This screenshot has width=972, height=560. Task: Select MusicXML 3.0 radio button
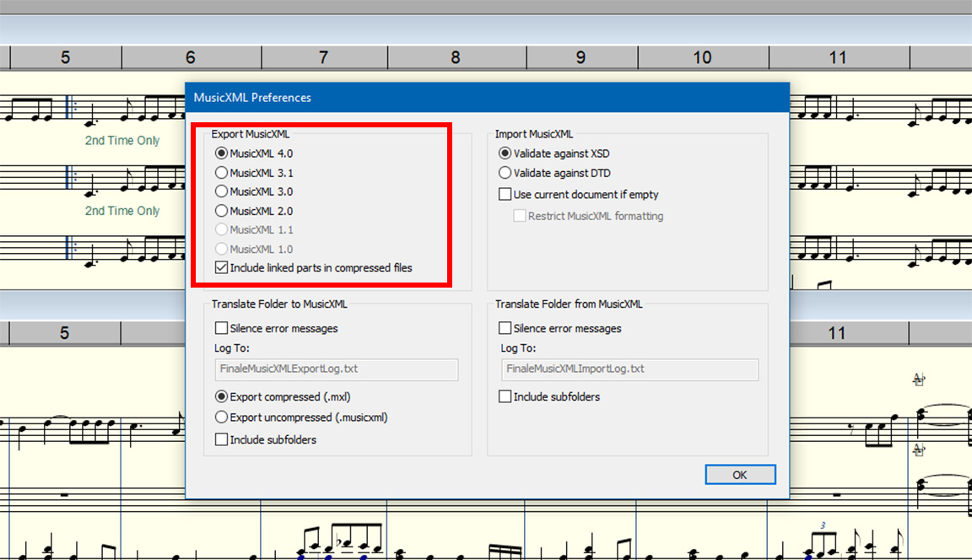(222, 191)
